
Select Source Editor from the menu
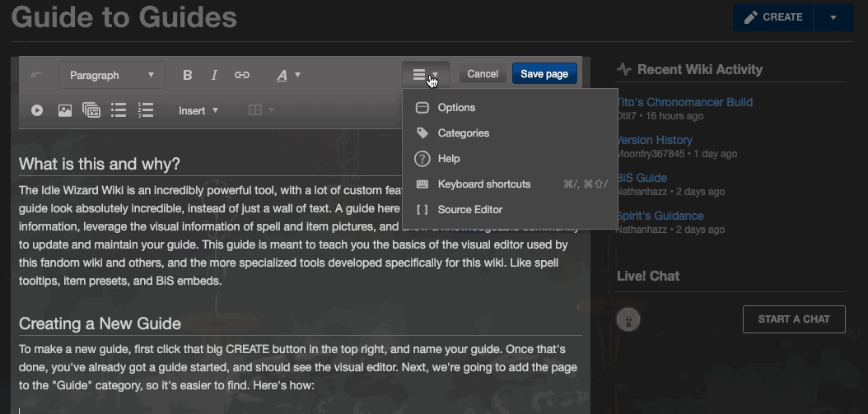click(510, 209)
